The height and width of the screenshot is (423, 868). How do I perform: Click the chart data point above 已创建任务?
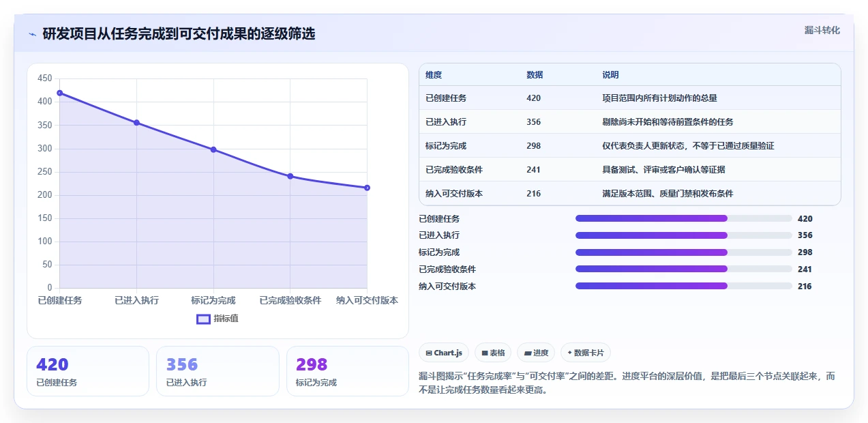point(60,93)
